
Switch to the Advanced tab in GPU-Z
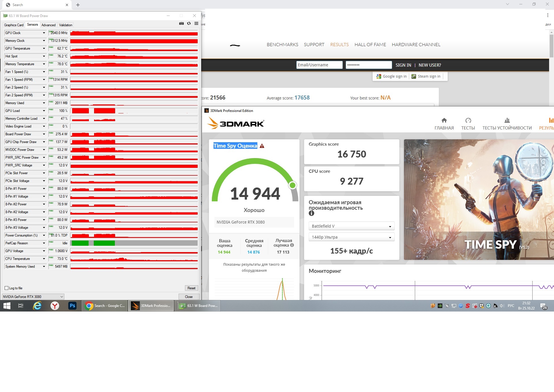click(x=48, y=25)
